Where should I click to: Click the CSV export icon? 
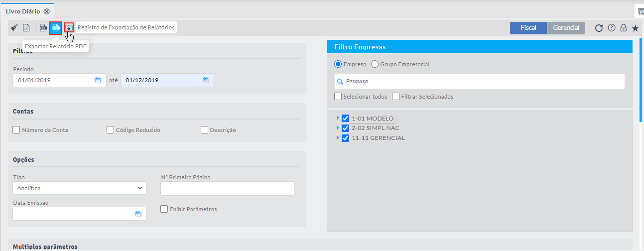(43, 28)
